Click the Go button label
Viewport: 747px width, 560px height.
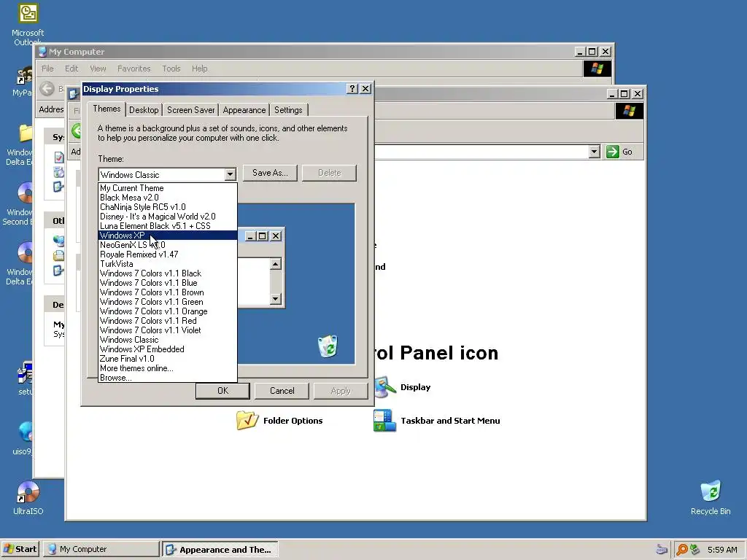627,152
